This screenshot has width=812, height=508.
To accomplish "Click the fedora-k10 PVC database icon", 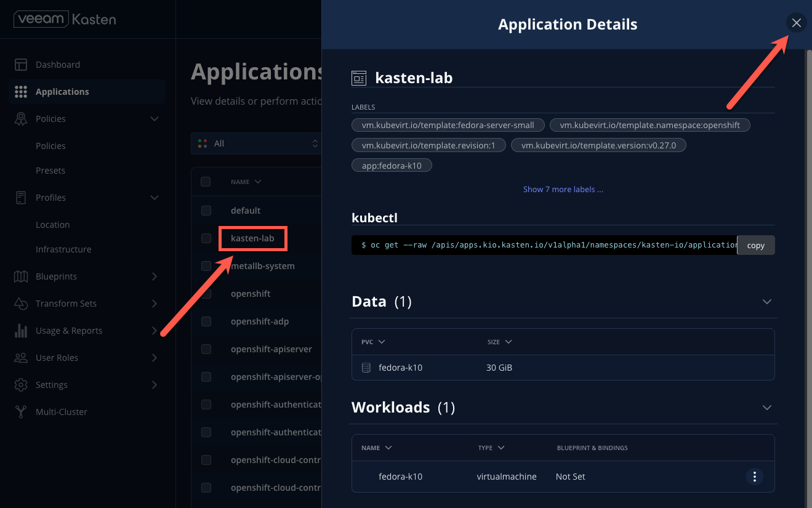I will coord(366,368).
